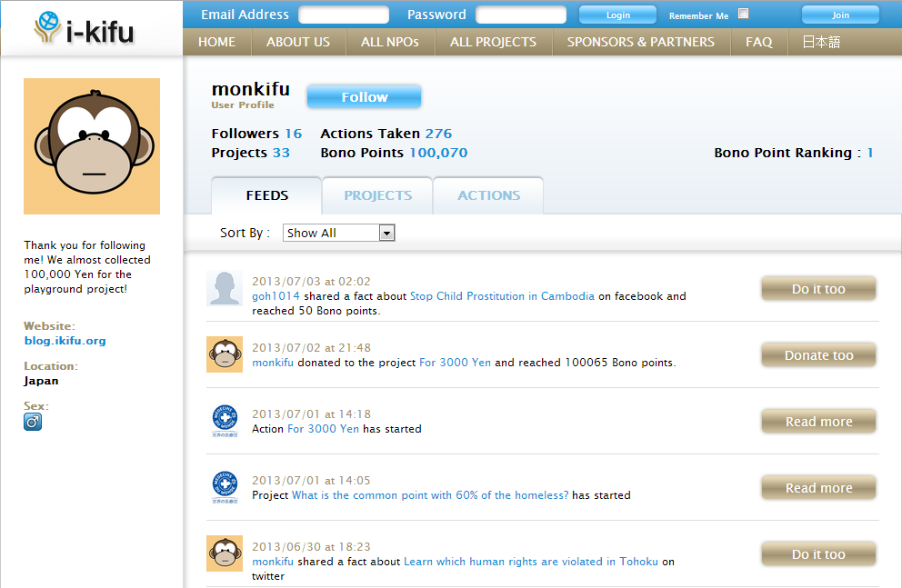The width and height of the screenshot is (902, 588).
Task: Open the ABOUT US page
Action: click(298, 42)
